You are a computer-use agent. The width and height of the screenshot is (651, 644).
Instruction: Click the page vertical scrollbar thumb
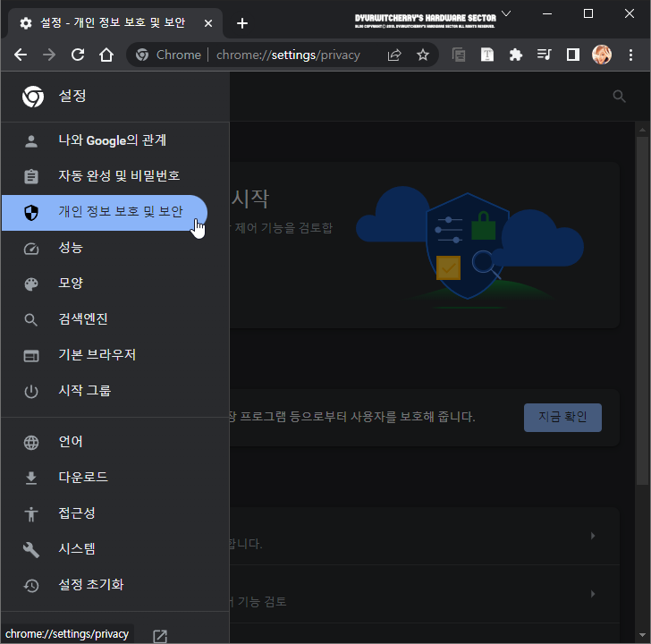pos(642,310)
